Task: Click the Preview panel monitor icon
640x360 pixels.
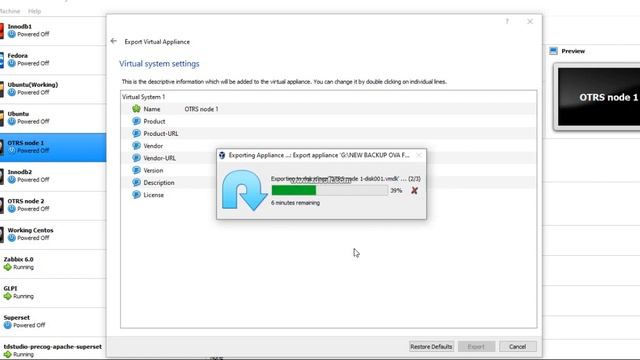Action: click(x=553, y=51)
